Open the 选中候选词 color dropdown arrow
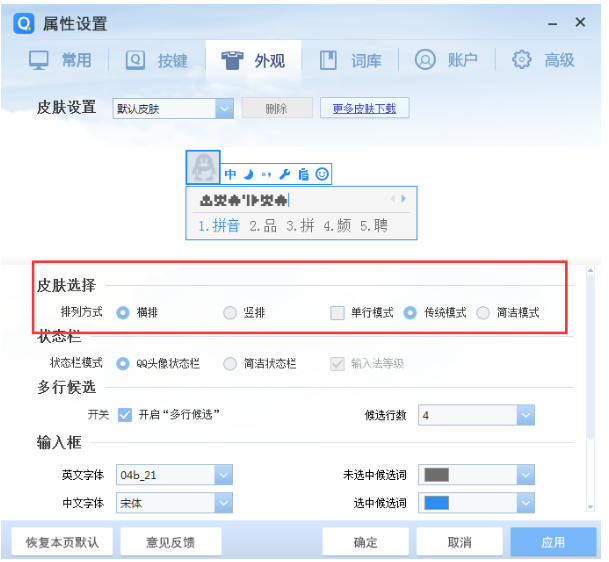This screenshot has width=609, height=562. [x=525, y=503]
